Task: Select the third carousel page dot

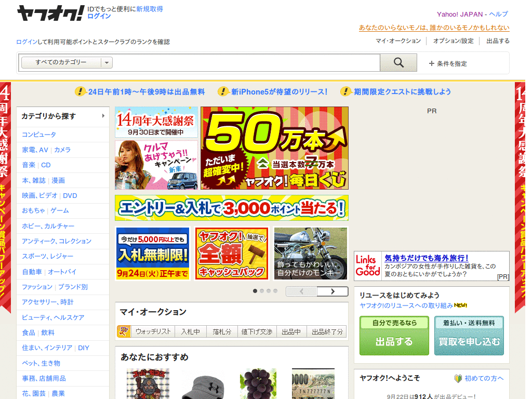Action: [269, 291]
